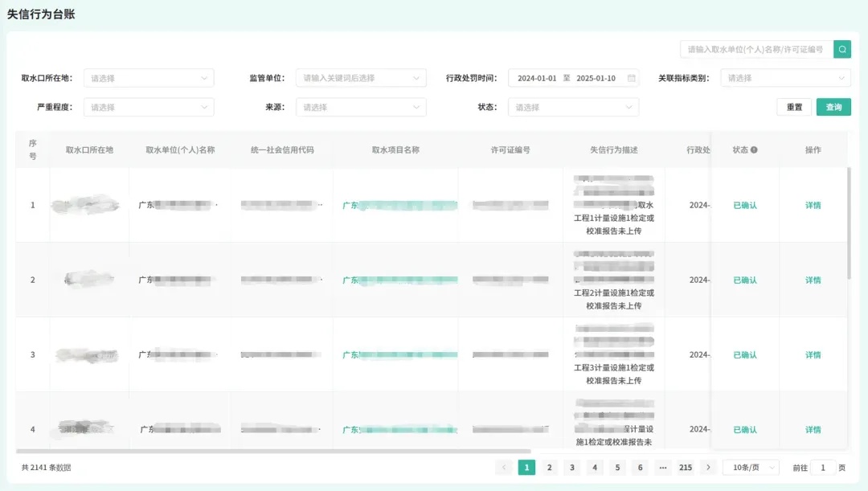Open the 来源 dropdown
Image resolution: width=868 pixels, height=491 pixels.
point(361,107)
